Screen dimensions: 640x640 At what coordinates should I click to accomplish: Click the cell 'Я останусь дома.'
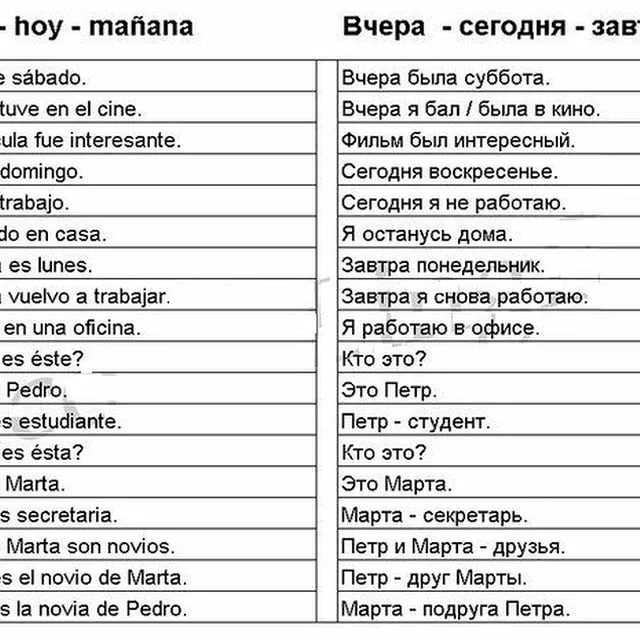[x=489, y=232]
